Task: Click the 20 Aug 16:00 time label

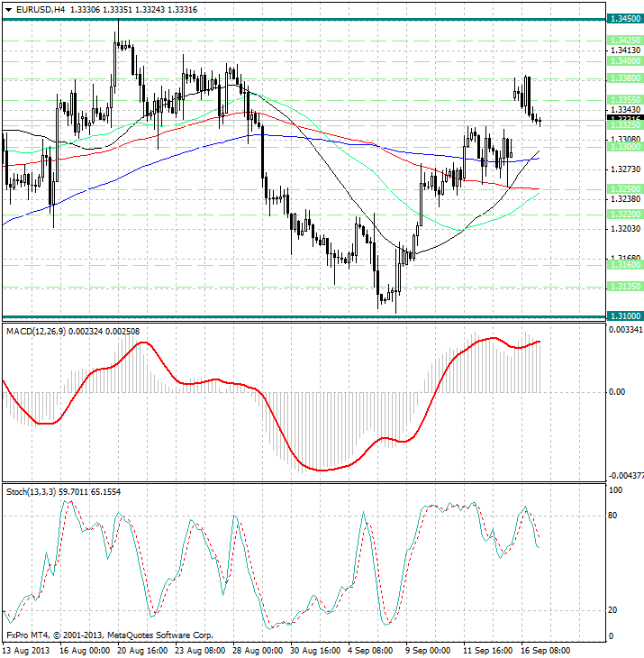Action: coord(142,651)
